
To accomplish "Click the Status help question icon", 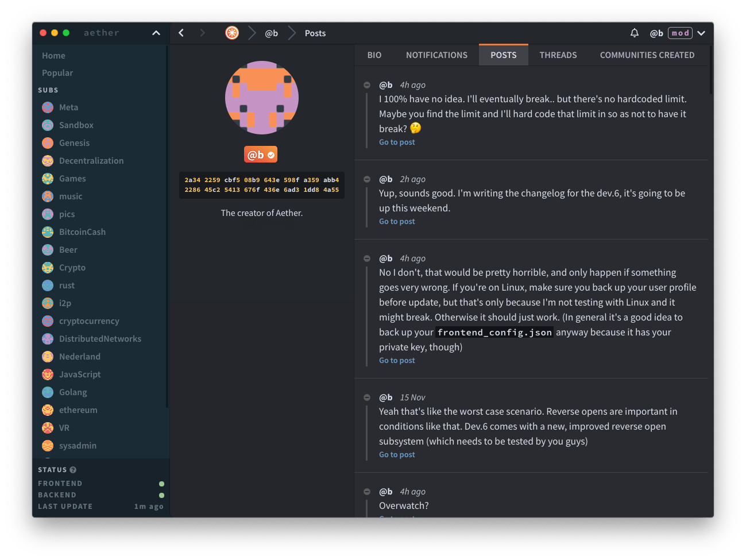I will [73, 470].
